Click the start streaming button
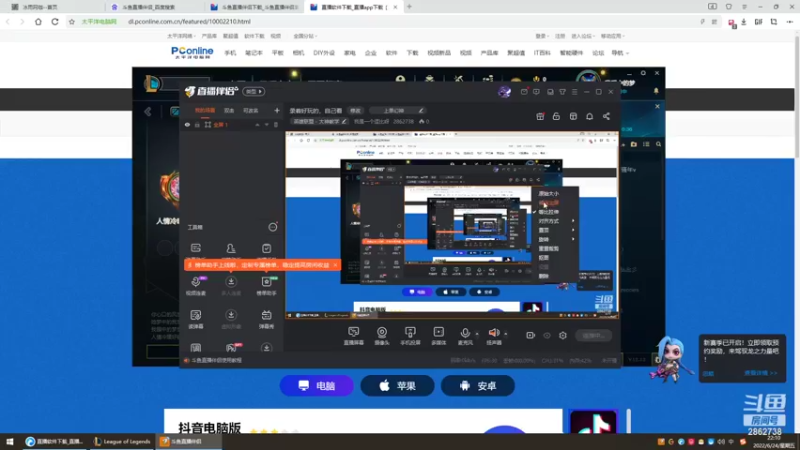Screen dimensions: 800x450 [x=593, y=335]
